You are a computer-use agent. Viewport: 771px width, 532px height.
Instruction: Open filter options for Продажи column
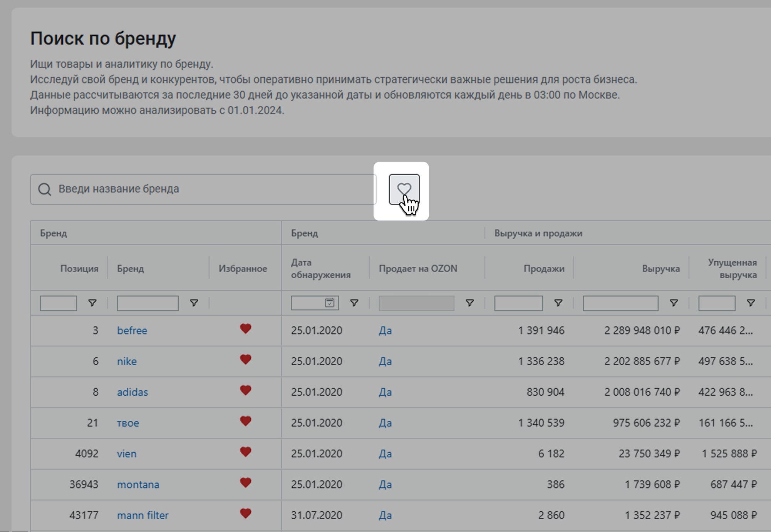point(558,303)
